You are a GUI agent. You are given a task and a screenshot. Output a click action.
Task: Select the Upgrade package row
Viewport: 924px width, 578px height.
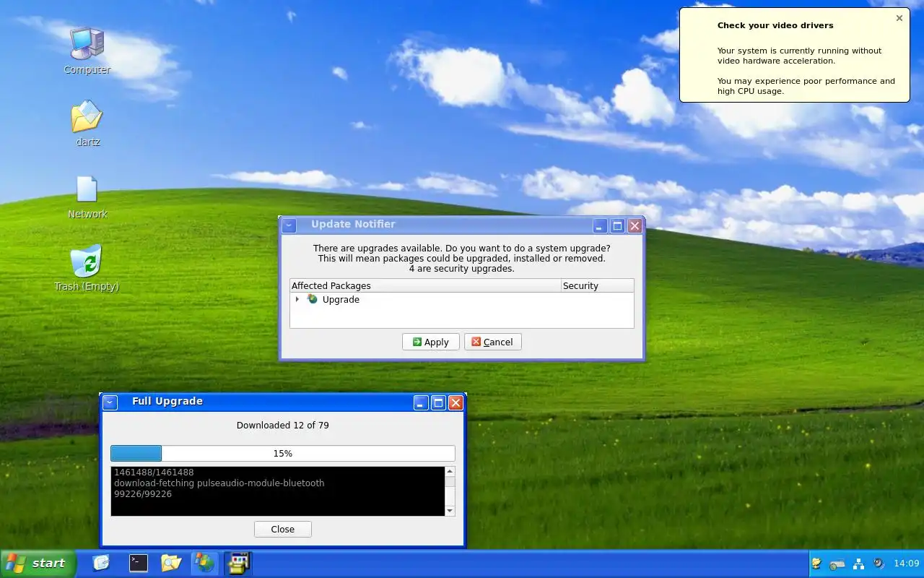pos(461,299)
